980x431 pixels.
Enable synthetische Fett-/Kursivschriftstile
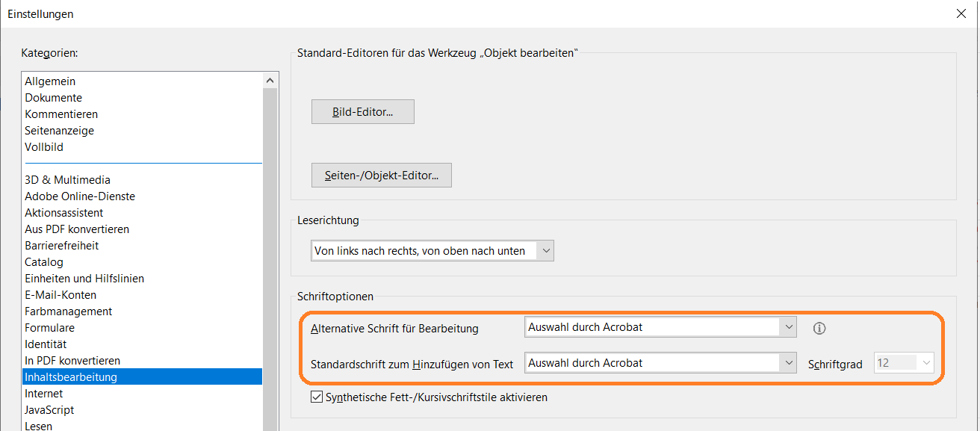pos(317,397)
